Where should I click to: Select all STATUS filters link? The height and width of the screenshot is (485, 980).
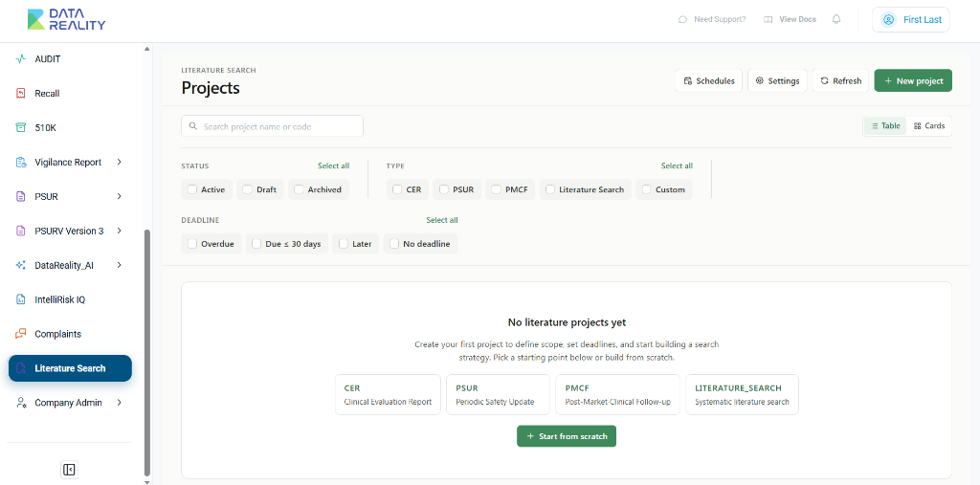click(333, 165)
